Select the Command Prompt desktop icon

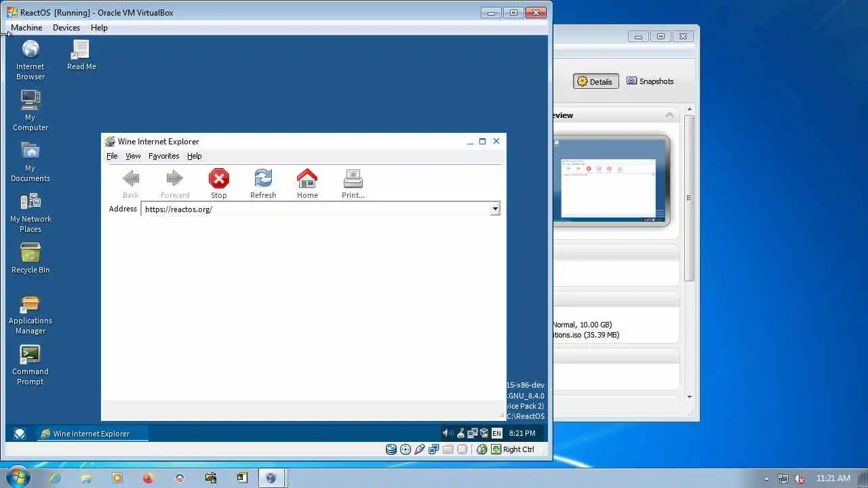point(31,365)
